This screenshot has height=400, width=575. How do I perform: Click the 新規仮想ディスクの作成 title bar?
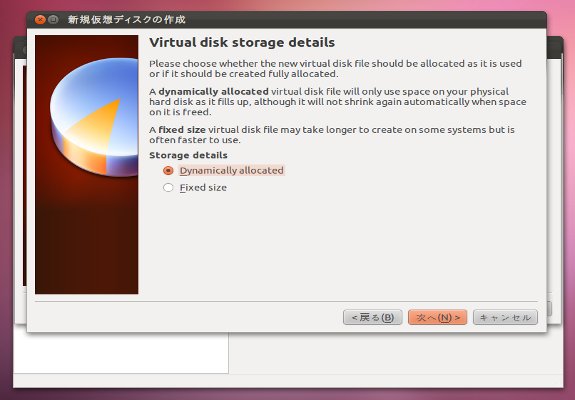[286, 20]
